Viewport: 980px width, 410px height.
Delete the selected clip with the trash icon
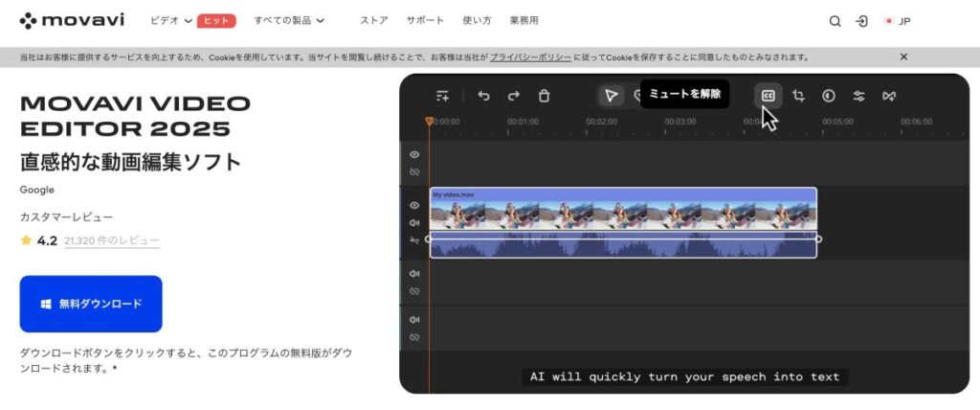pos(544,96)
